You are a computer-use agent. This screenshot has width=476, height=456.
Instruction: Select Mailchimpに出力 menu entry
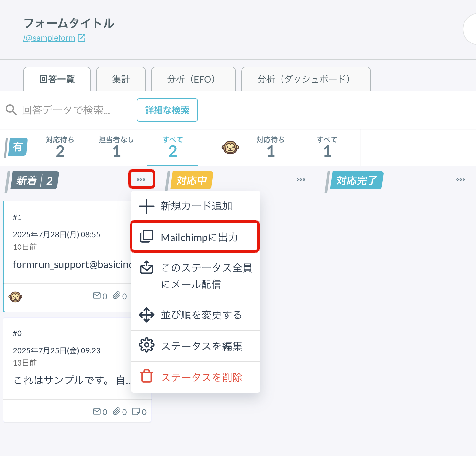(x=195, y=237)
